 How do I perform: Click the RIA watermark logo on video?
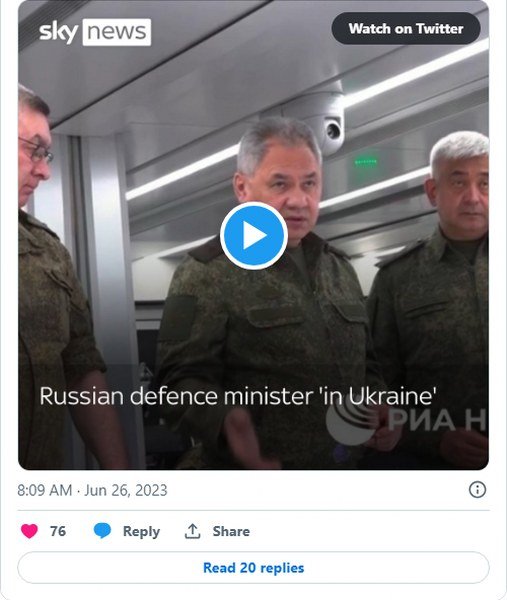click(406, 419)
